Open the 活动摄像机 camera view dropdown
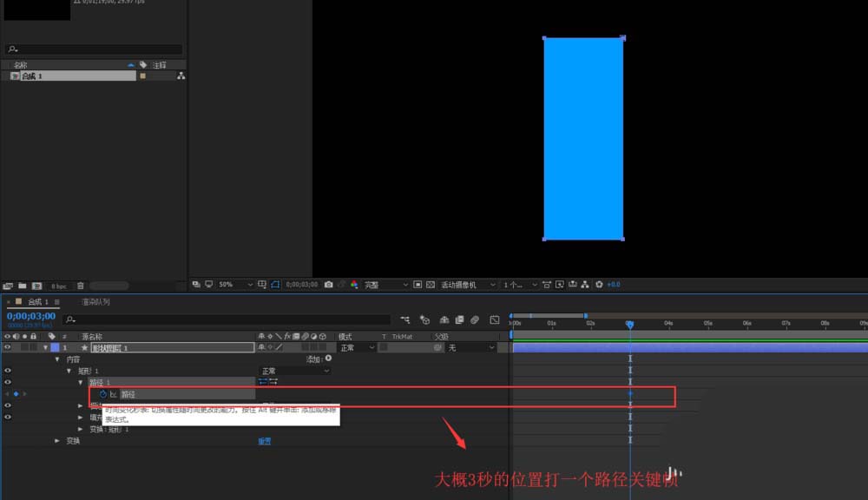 coord(468,285)
